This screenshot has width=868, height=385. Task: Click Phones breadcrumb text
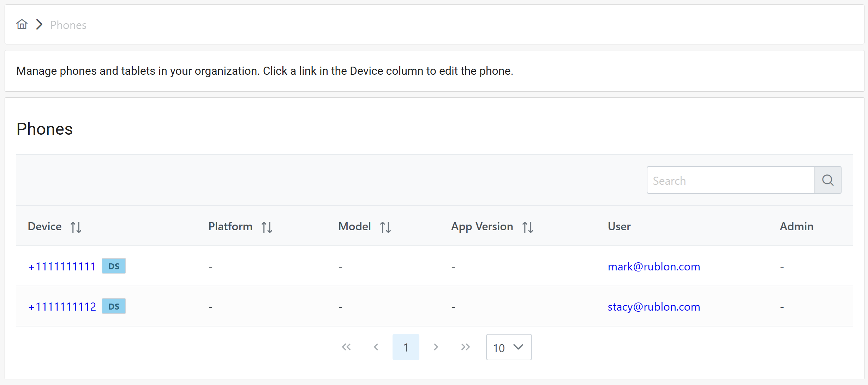tap(68, 25)
